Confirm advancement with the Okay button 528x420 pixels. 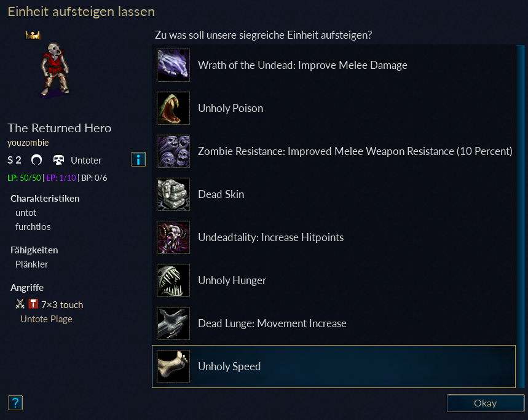pos(485,403)
